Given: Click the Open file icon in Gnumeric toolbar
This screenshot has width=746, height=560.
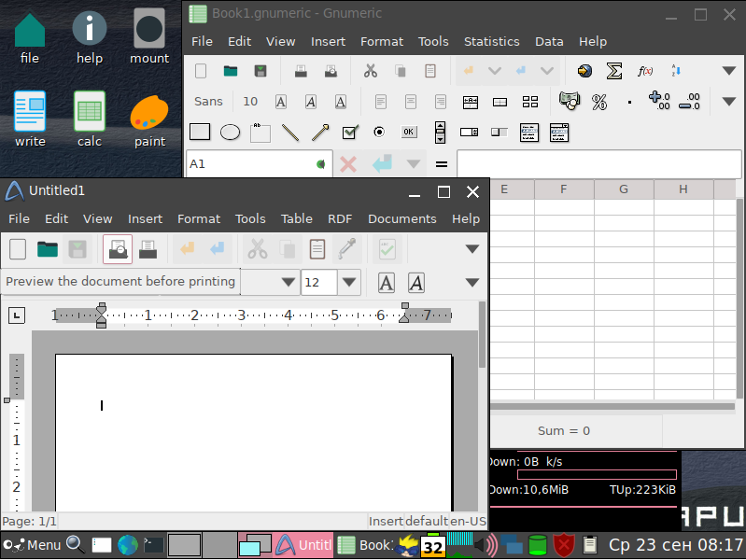Looking at the screenshot, I should pos(231,71).
